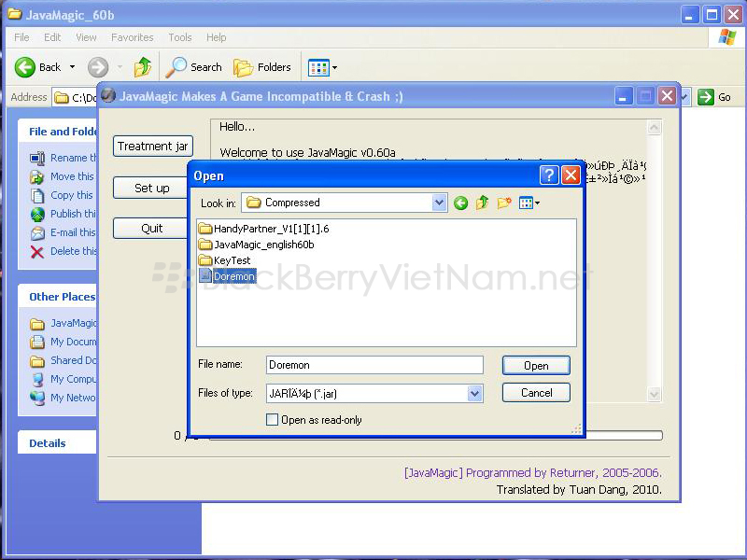Open the Tools menu in Explorer
The image size is (747, 560).
tap(180, 37)
